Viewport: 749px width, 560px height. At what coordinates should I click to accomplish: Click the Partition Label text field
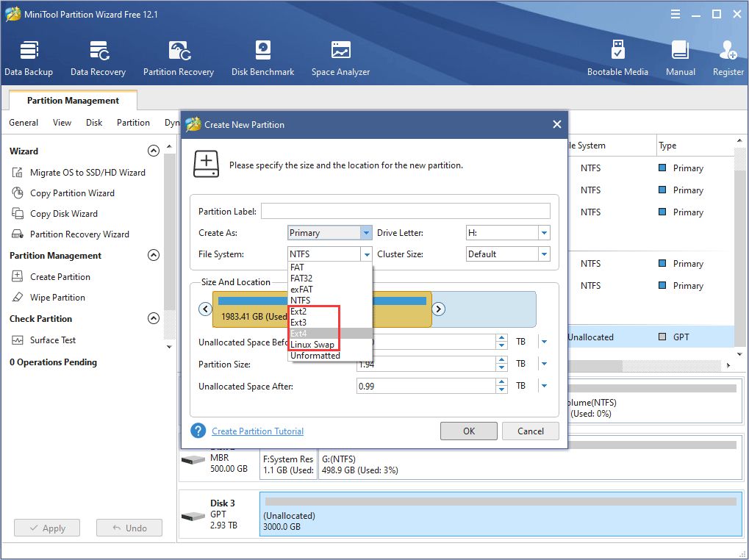pos(406,211)
